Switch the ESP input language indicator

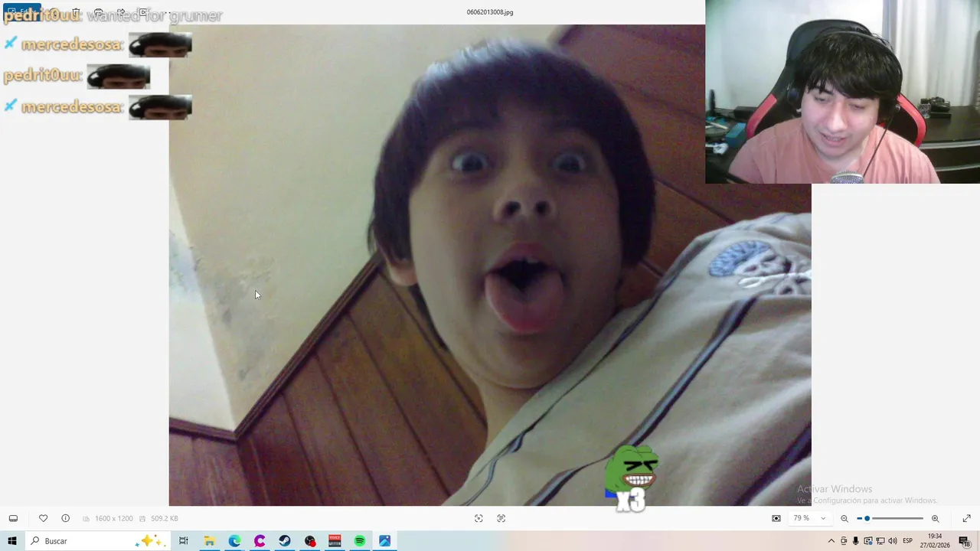908,541
